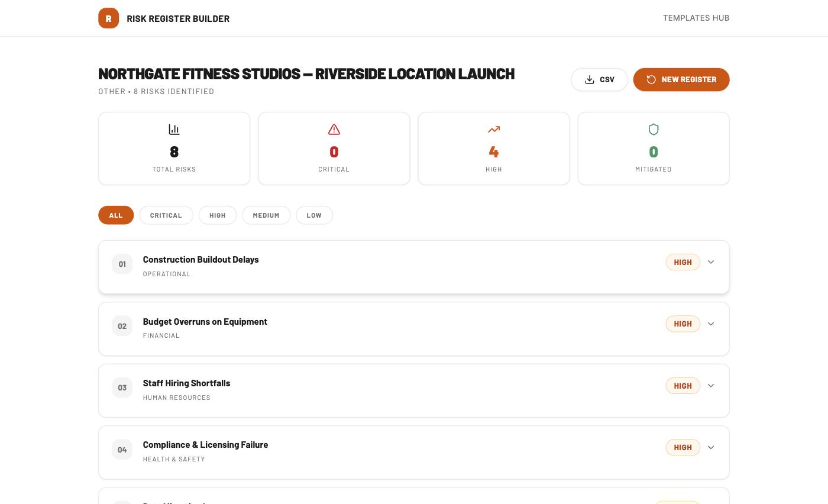Click the High badge on Construction Buildout Delays
The height and width of the screenshot is (504, 828).
(683, 262)
